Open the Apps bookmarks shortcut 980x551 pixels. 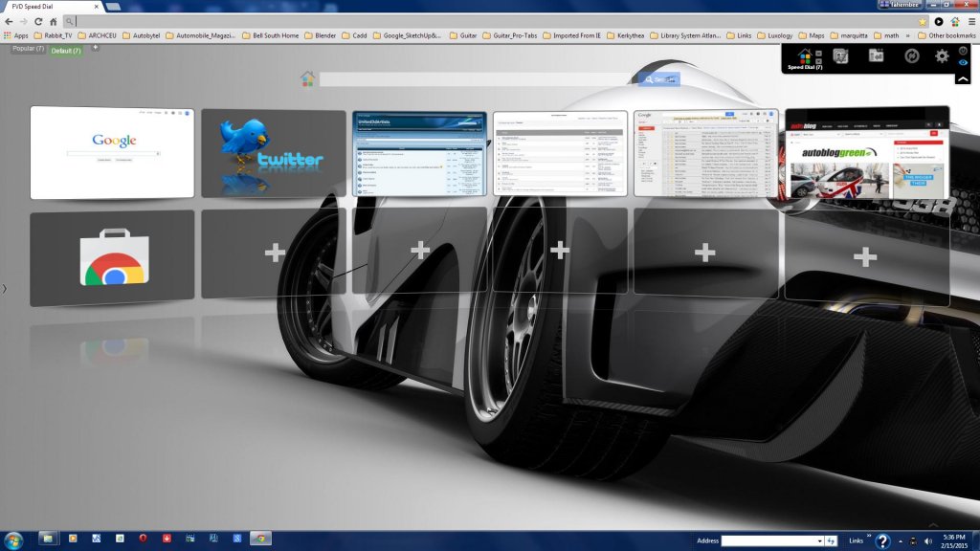[x=16, y=35]
